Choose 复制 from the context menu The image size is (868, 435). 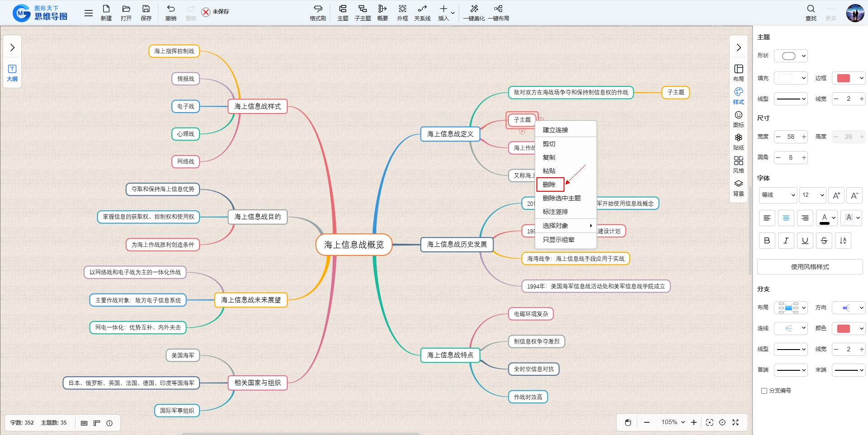pos(549,157)
